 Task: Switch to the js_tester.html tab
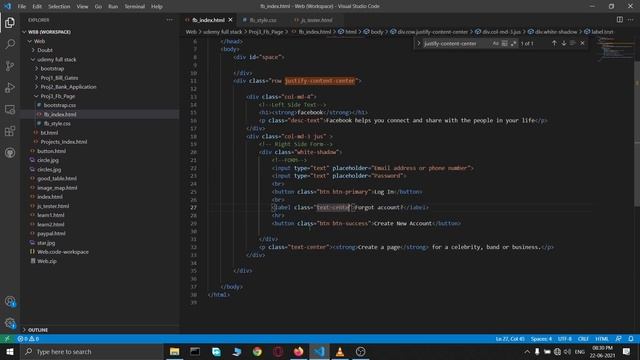[316, 20]
